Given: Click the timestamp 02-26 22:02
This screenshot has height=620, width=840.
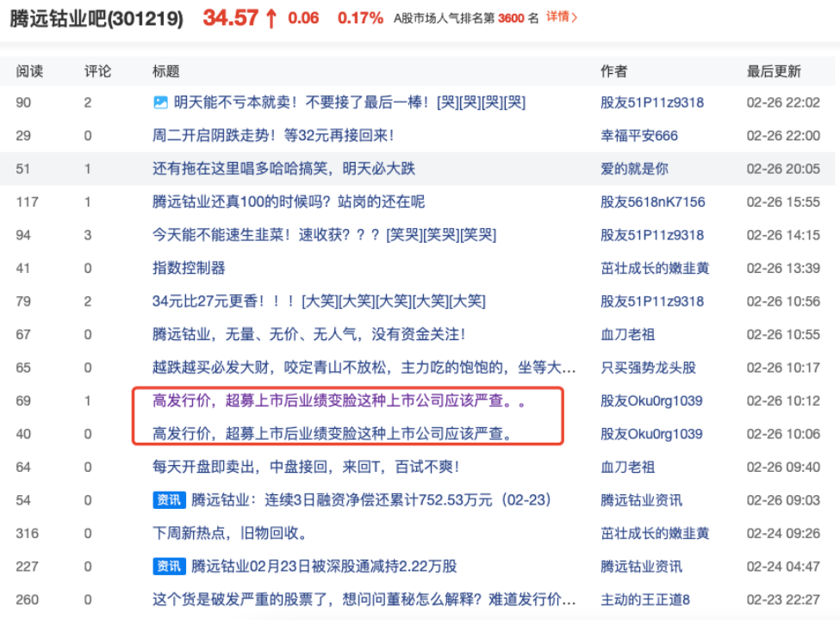Looking at the screenshot, I should coord(783,102).
